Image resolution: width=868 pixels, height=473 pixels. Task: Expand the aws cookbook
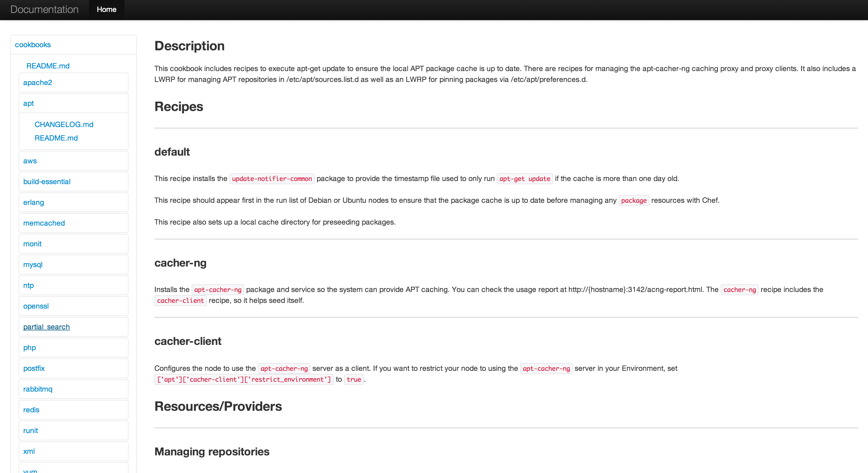(x=30, y=161)
